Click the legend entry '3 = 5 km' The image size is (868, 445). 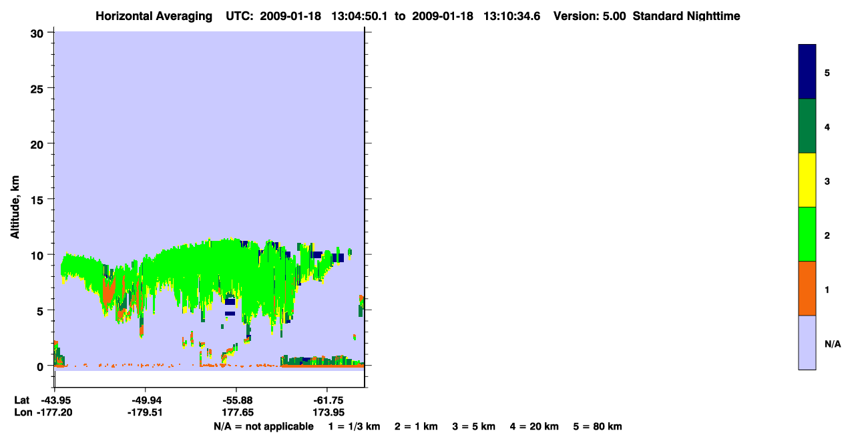point(473,426)
